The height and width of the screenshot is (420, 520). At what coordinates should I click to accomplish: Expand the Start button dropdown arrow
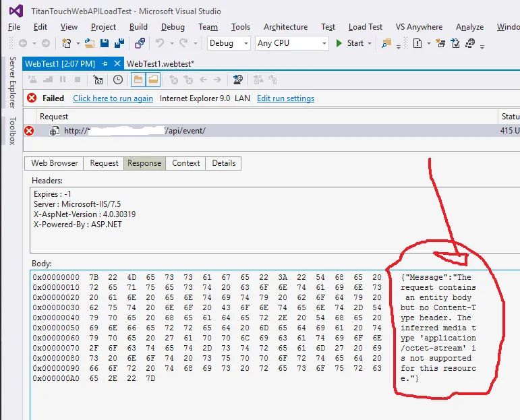[370, 43]
